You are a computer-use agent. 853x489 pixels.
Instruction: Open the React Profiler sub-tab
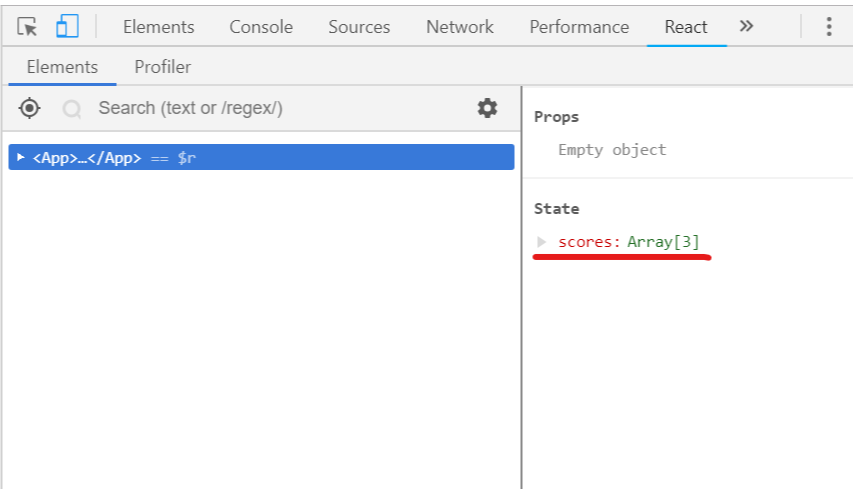pyautogui.click(x=162, y=67)
